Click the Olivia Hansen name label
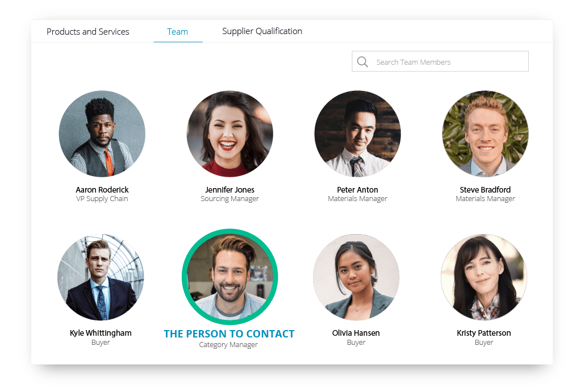 (356, 333)
